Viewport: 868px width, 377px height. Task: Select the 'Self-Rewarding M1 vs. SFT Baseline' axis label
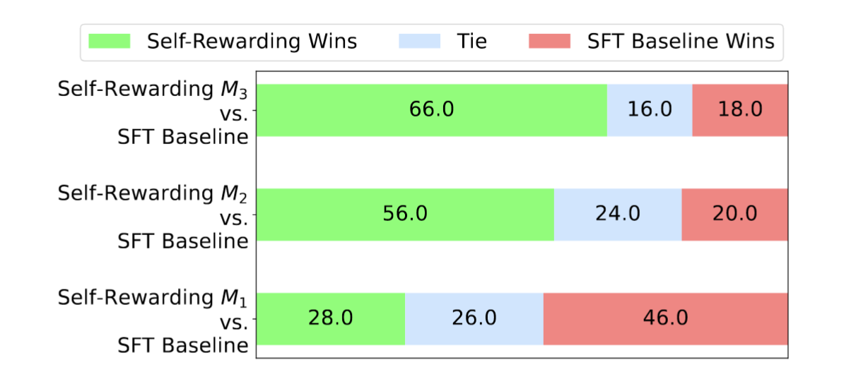(154, 321)
